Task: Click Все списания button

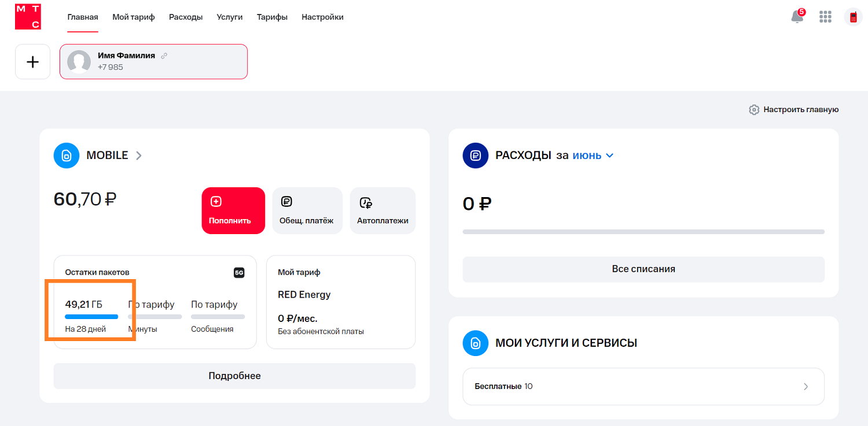Action: tap(643, 269)
